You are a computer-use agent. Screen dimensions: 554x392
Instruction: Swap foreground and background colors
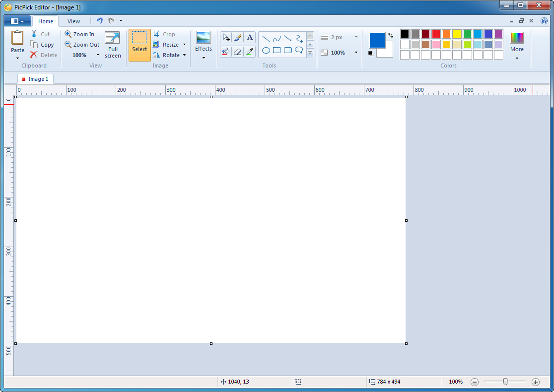click(391, 35)
